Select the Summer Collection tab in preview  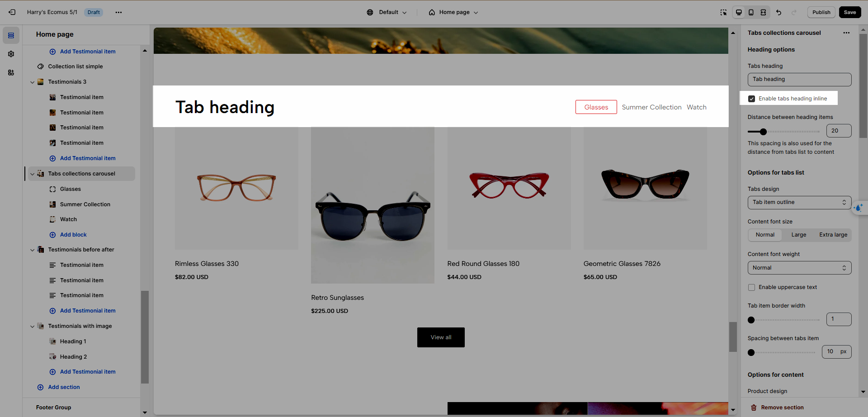tap(651, 107)
